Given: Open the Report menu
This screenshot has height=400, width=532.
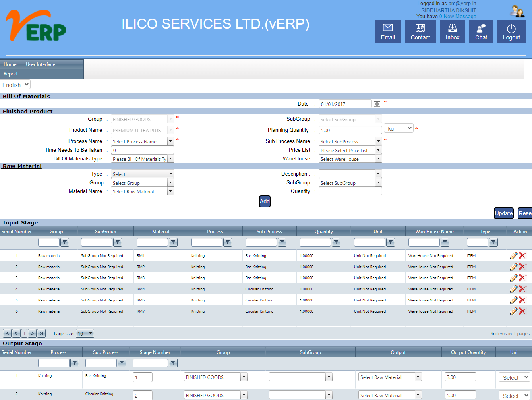Looking at the screenshot, I should coord(10,73).
